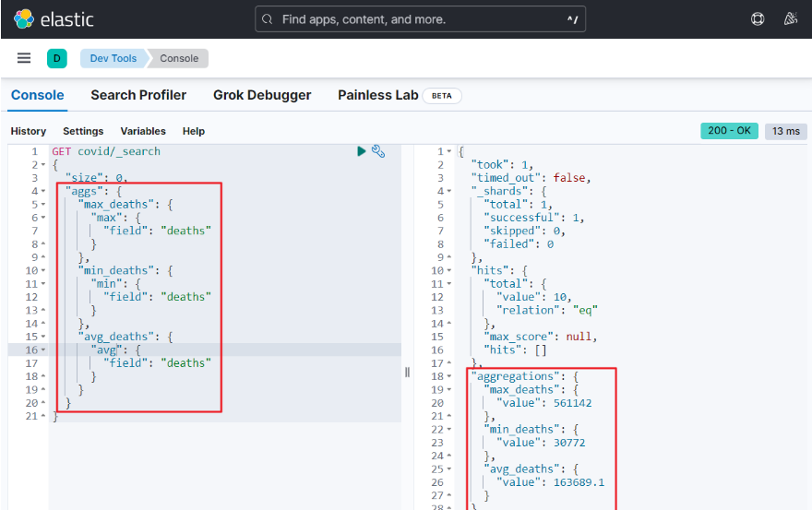Click "max_score": null in response
The image size is (812, 510).
[x=540, y=337]
